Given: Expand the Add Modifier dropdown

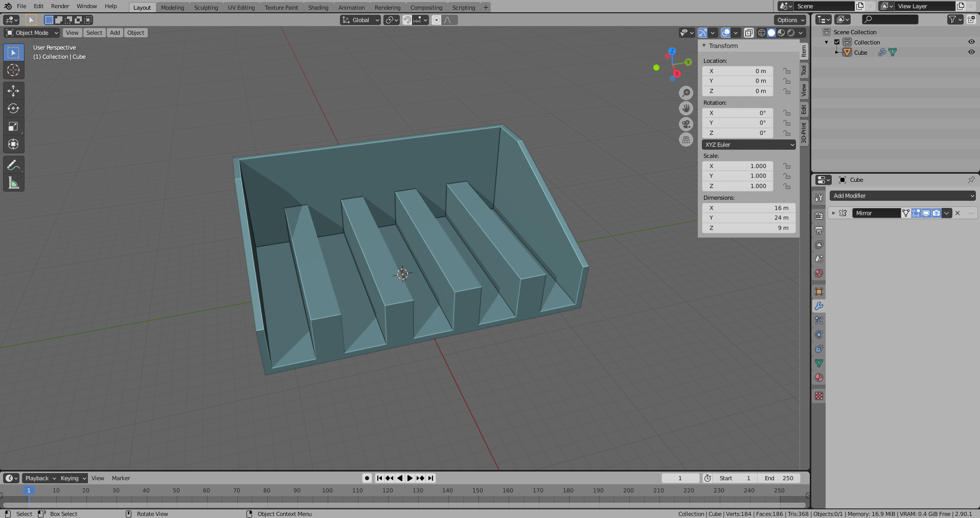Looking at the screenshot, I should point(902,196).
